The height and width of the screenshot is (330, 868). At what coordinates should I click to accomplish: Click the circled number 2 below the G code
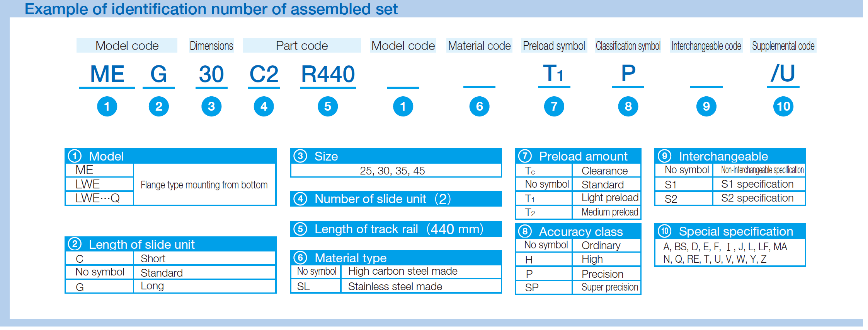tap(158, 106)
